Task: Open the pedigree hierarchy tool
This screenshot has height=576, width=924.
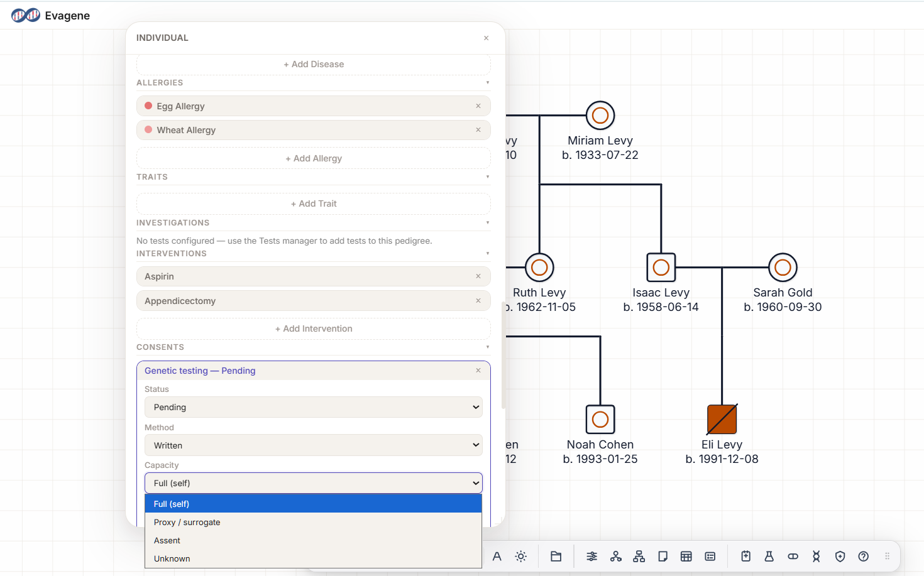Action: 639,557
